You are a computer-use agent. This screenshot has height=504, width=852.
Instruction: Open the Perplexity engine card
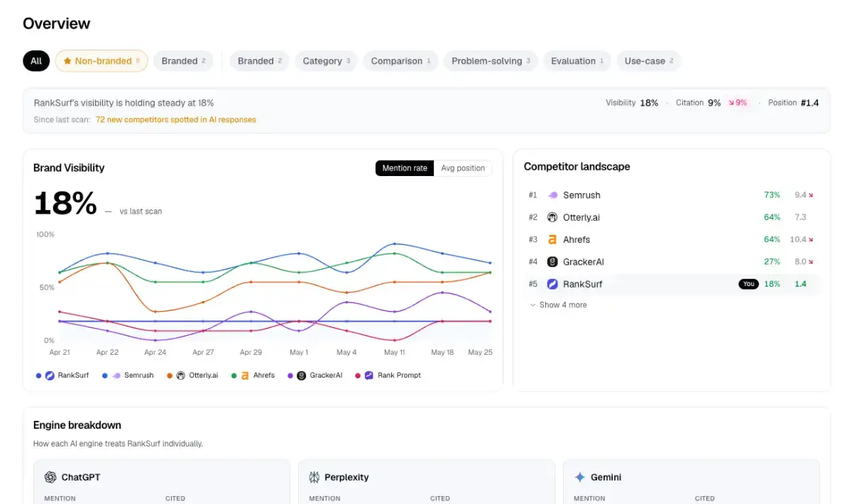[427, 482]
